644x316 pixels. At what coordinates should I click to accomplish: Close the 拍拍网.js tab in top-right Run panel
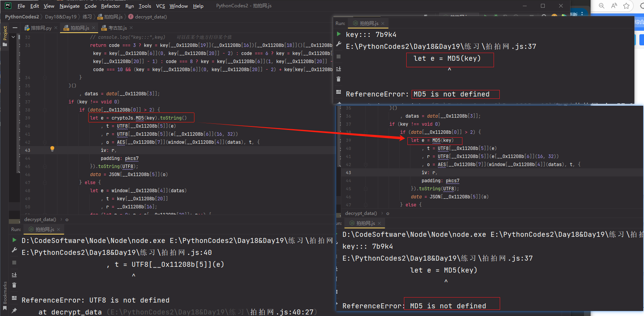(383, 23)
